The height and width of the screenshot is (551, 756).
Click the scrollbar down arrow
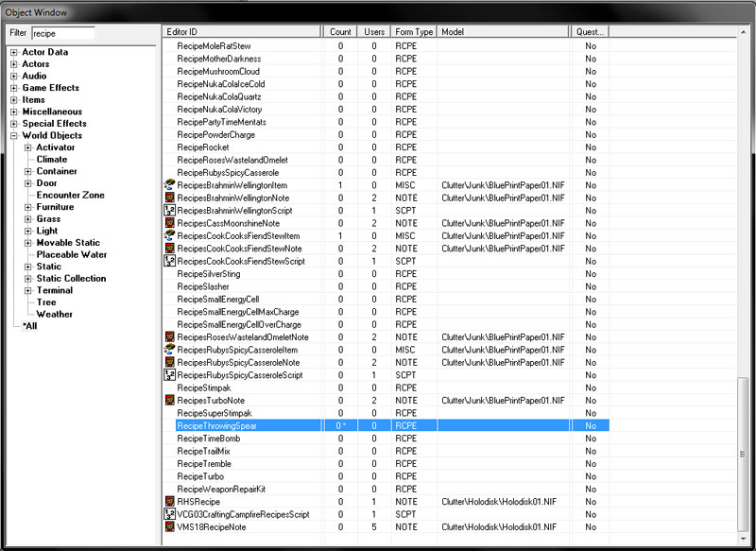point(743,539)
